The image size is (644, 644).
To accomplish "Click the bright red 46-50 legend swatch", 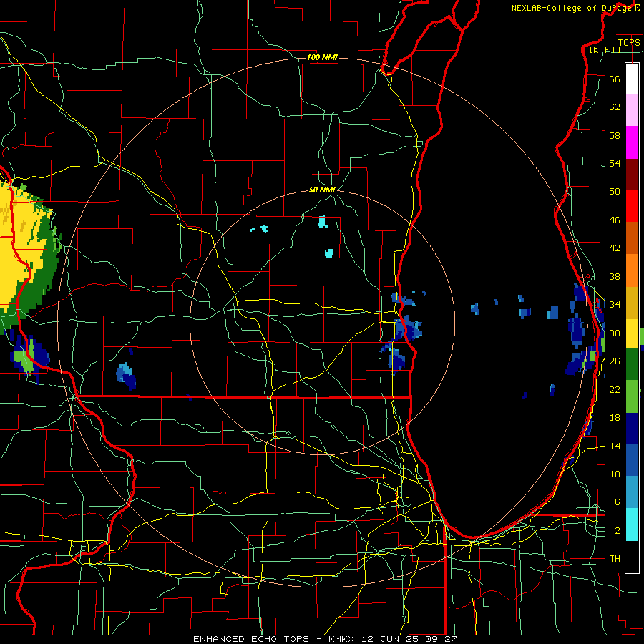I will click(632, 206).
